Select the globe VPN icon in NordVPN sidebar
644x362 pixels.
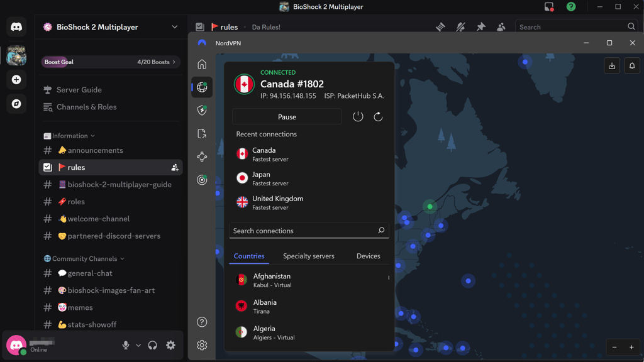tap(202, 87)
